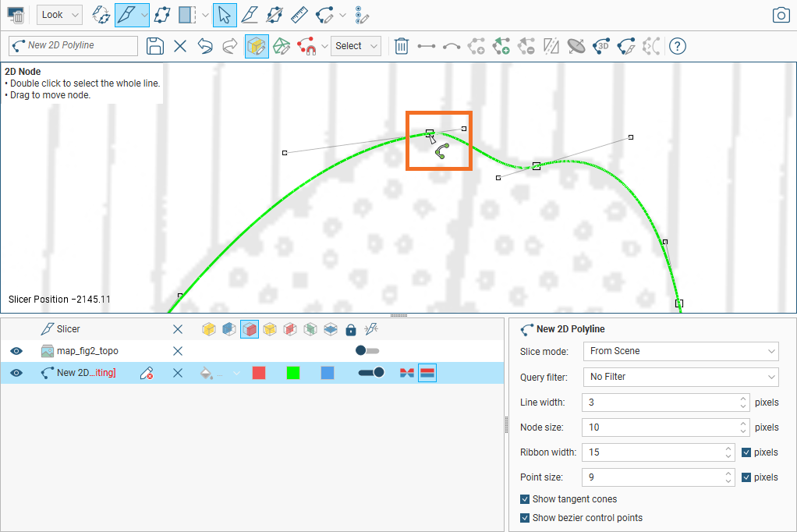This screenshot has width=797, height=532.
Task: Click the undo arrow in the polyline toolbar
Action: [205, 46]
